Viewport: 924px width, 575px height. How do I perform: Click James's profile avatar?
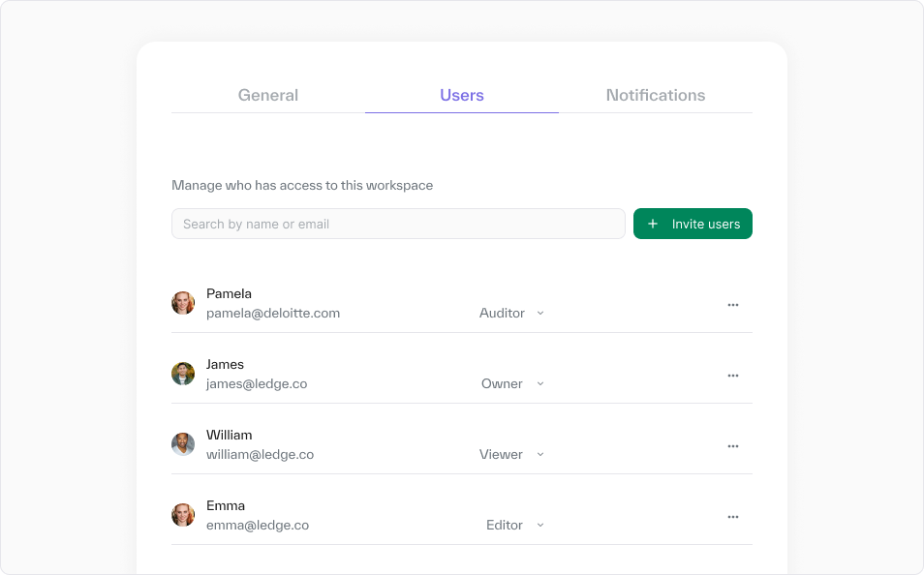183,374
